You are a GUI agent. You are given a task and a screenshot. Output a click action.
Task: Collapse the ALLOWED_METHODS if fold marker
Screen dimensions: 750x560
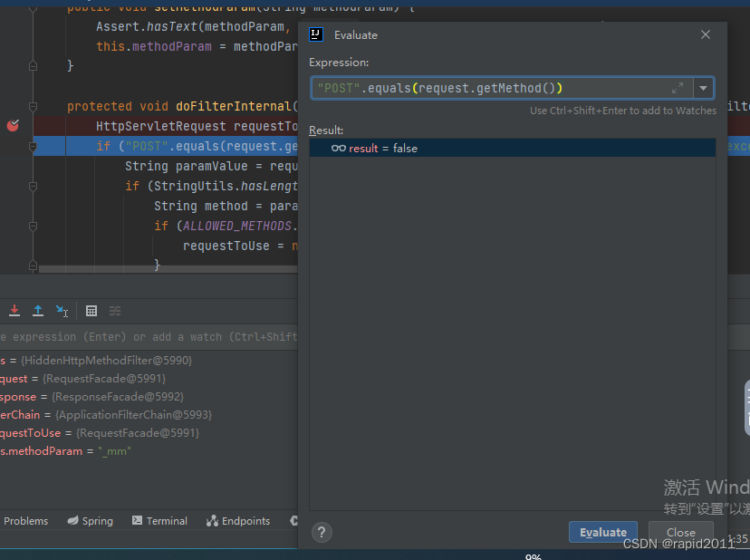(33, 226)
